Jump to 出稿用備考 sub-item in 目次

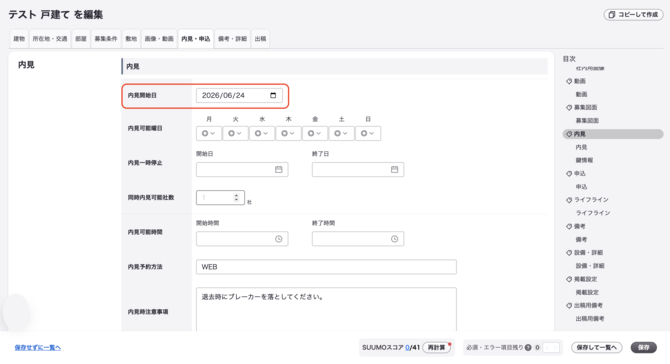pyautogui.click(x=590, y=319)
